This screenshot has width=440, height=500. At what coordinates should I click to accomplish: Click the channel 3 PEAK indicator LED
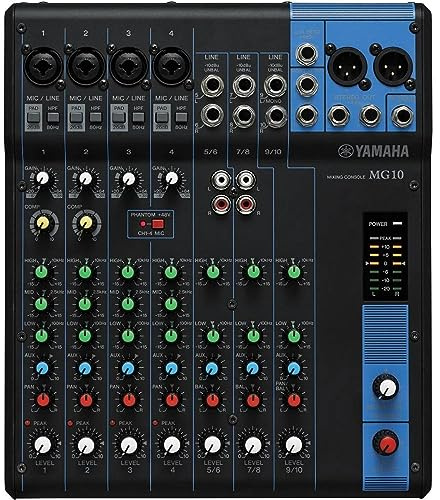pos(113,423)
